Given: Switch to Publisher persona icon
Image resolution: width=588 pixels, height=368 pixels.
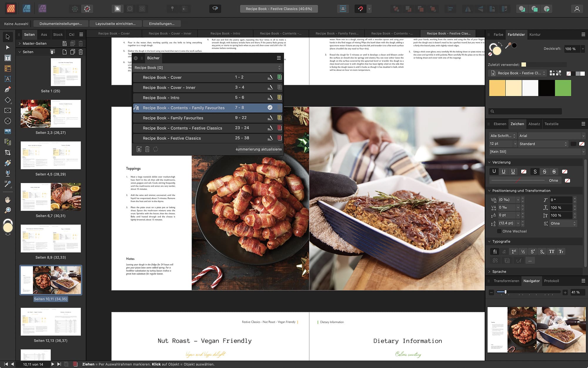Looking at the screenshot, I should point(11,9).
